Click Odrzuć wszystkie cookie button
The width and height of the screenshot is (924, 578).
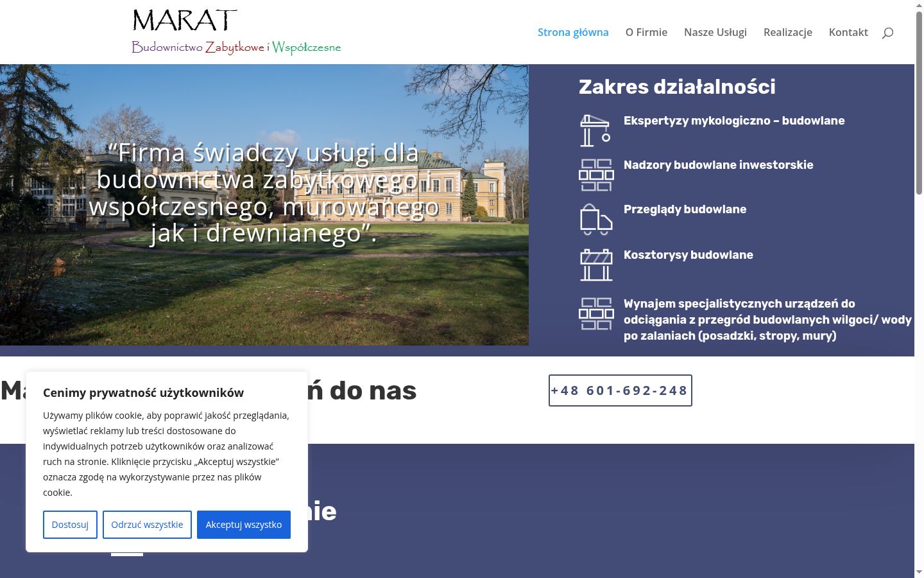click(x=147, y=525)
